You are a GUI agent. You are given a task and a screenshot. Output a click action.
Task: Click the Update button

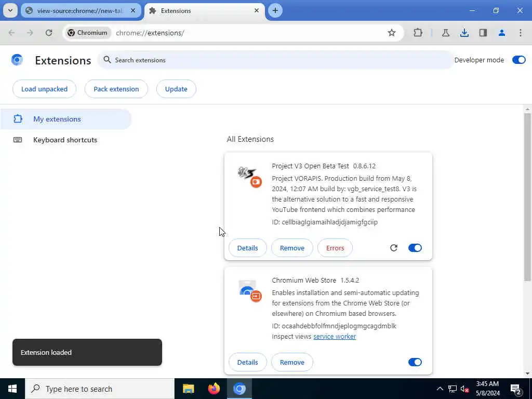click(x=176, y=89)
